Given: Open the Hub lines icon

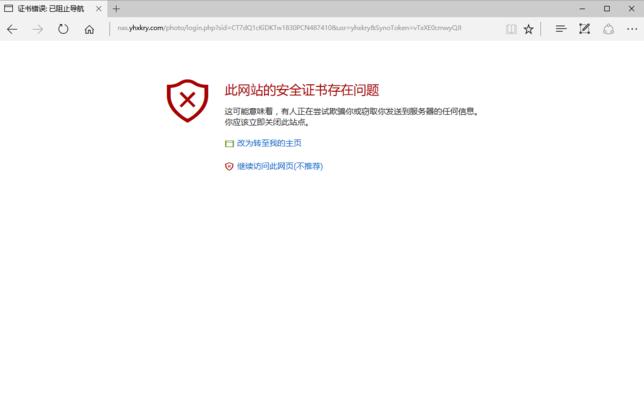Looking at the screenshot, I should 561,29.
